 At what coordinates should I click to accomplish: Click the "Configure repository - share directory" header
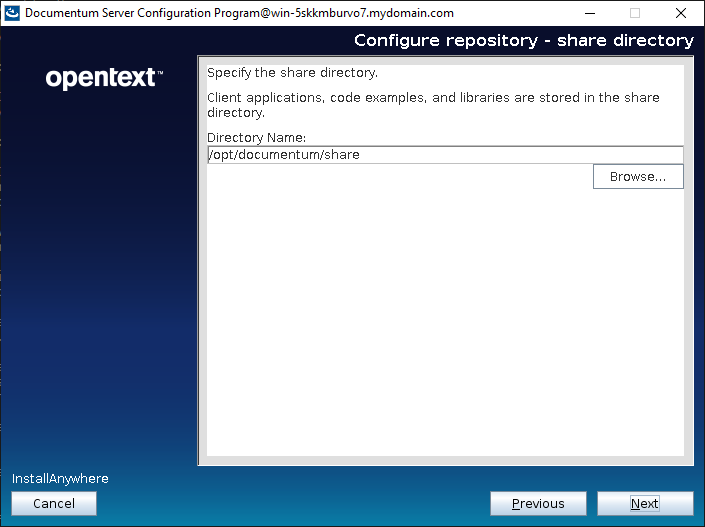(523, 40)
